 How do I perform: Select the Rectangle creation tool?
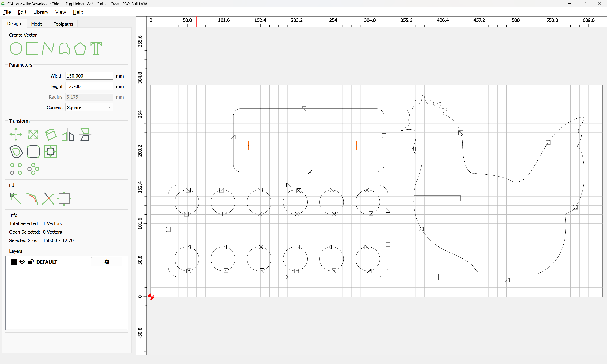pyautogui.click(x=32, y=48)
